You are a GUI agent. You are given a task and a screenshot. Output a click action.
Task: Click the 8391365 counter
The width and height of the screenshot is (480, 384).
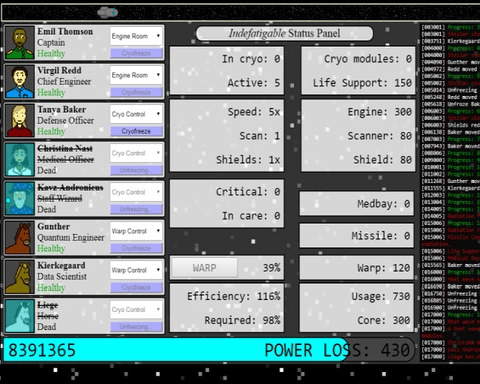click(x=42, y=350)
